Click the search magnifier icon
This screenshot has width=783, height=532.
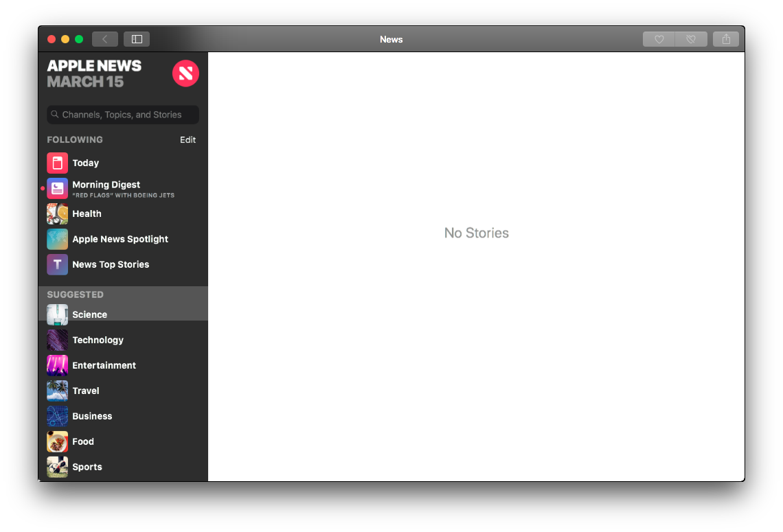(55, 114)
